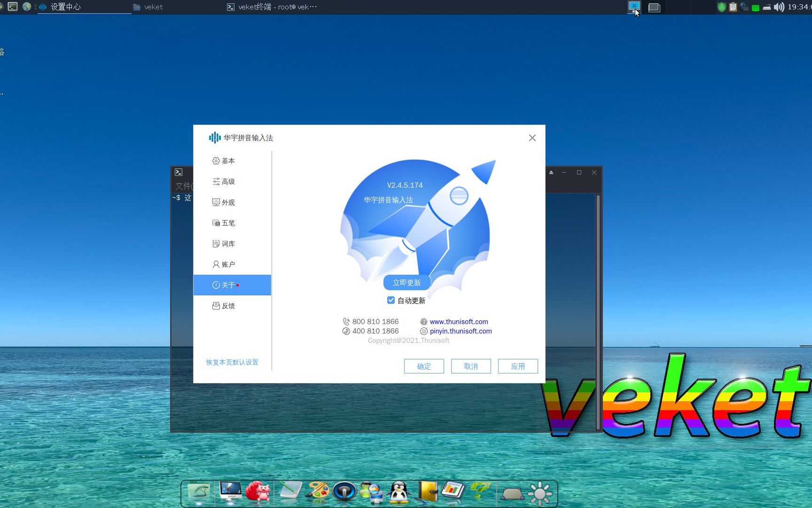Click the screenshot scissors icon in top panel
Screen dimensions: 812x508
tap(634, 7)
